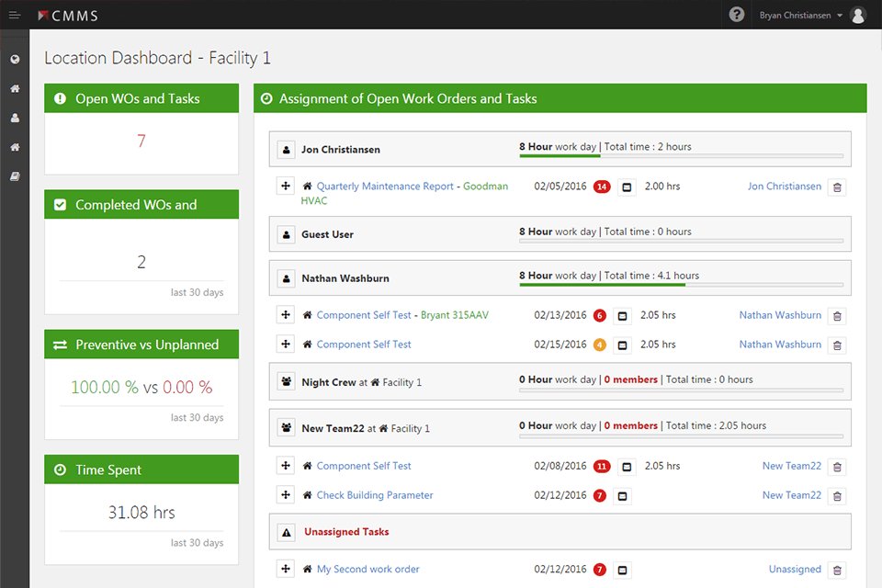Screen dimensions: 882x588
Task: Click the Guest User person icon button
Action: [x=287, y=235]
